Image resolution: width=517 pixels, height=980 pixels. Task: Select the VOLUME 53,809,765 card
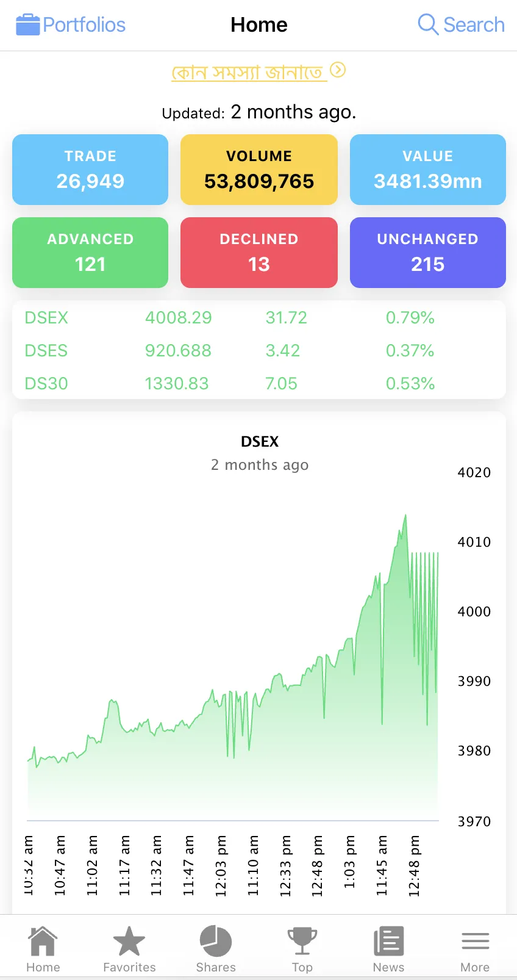pos(259,170)
